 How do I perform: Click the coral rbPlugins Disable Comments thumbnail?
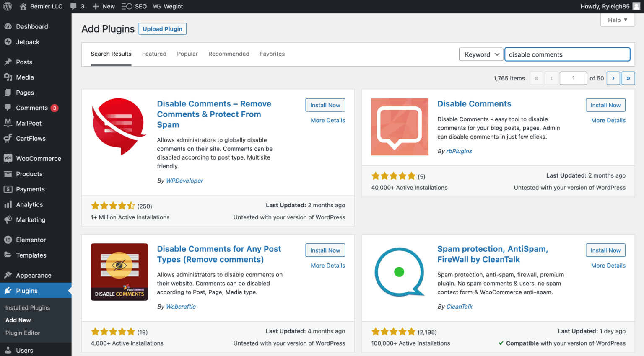click(400, 127)
